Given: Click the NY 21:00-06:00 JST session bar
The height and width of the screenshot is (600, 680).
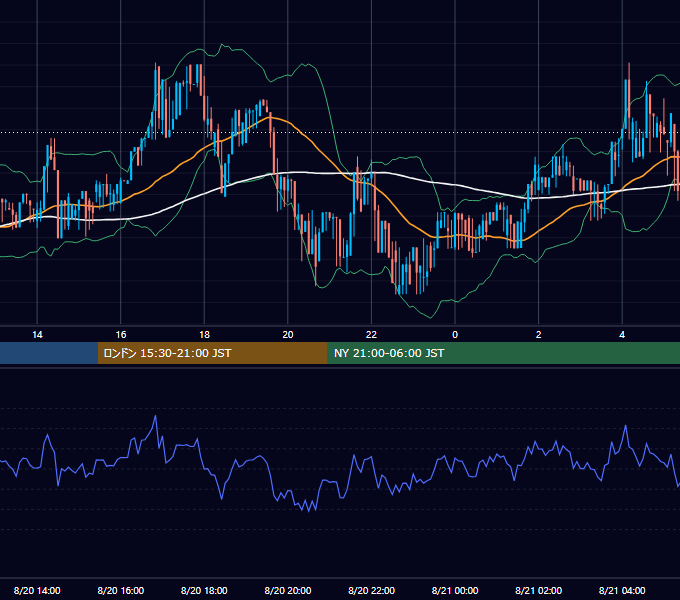Looking at the screenshot, I should tap(503, 353).
